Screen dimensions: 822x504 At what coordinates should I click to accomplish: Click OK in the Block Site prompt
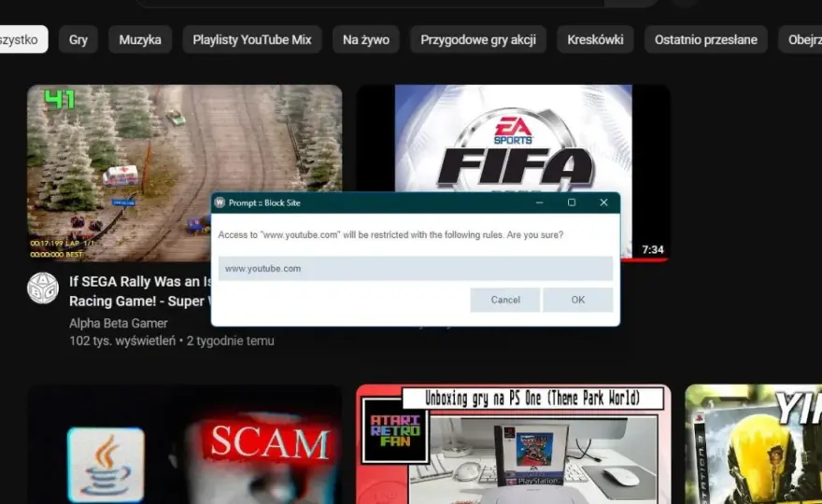point(577,300)
